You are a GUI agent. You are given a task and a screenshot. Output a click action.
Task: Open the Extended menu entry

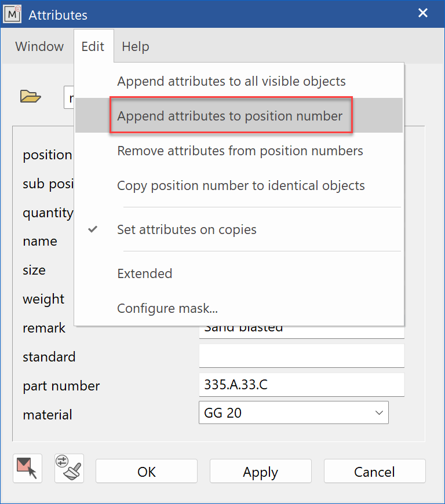click(x=239, y=273)
